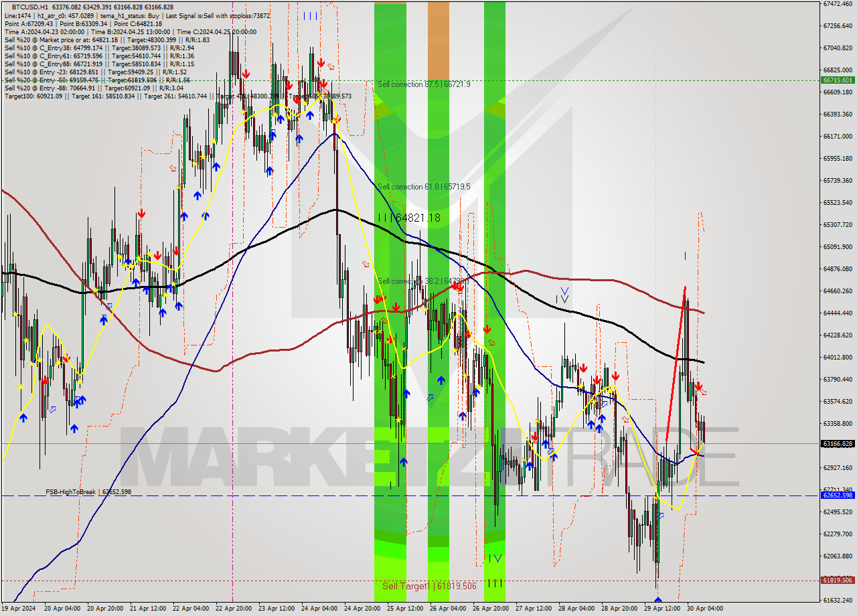The width and height of the screenshot is (857, 616).
Task: Click the 67472.40 price axis label
Action: 838,3
